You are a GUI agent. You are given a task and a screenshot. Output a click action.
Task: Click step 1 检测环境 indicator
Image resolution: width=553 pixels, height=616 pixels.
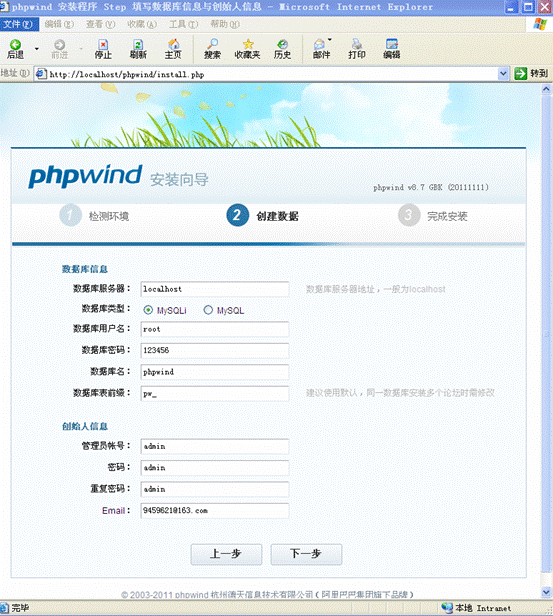point(94,215)
